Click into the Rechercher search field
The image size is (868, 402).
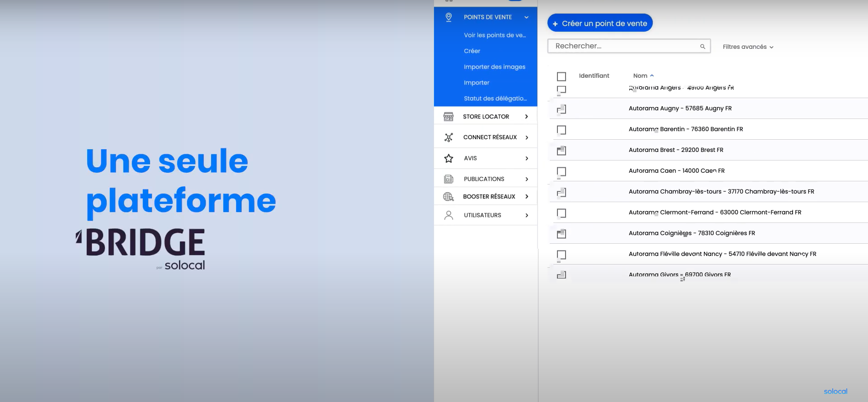pos(629,46)
